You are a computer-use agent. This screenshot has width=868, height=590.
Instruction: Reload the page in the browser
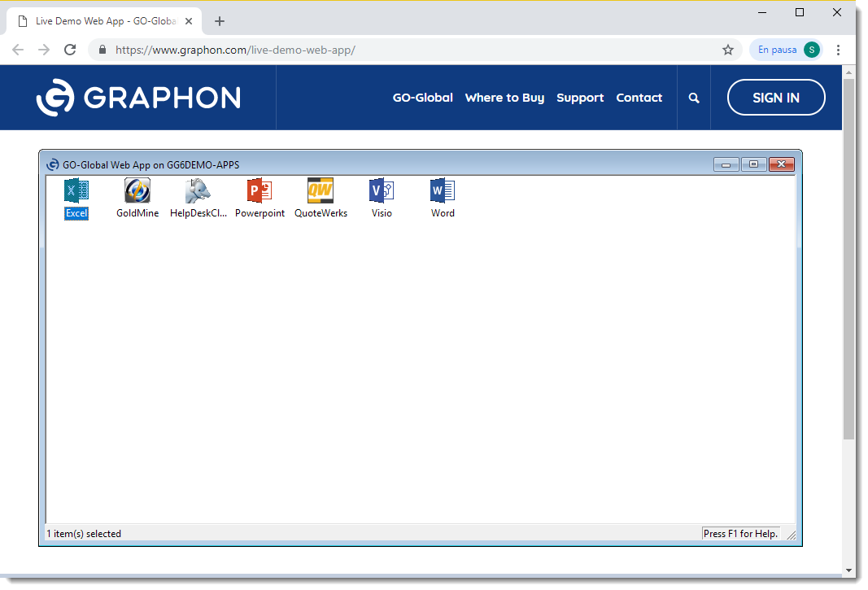tap(70, 50)
